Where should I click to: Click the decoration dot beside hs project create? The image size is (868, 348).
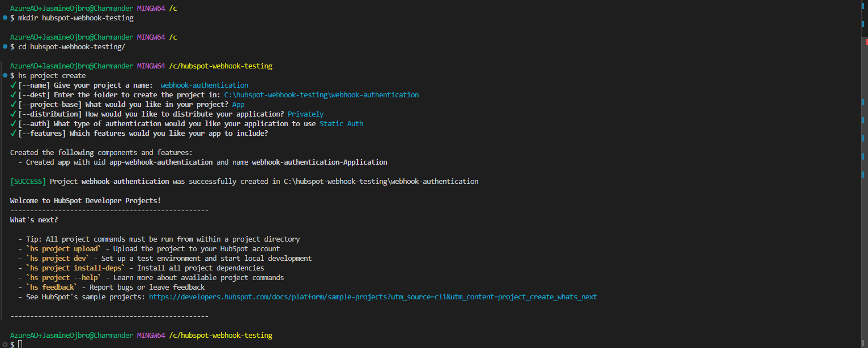pyautogui.click(x=5, y=75)
